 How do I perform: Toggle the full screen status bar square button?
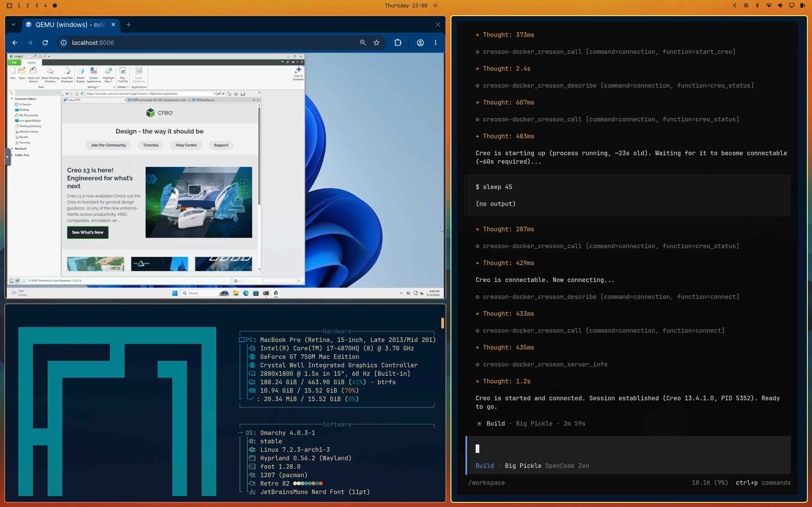coord(23,281)
